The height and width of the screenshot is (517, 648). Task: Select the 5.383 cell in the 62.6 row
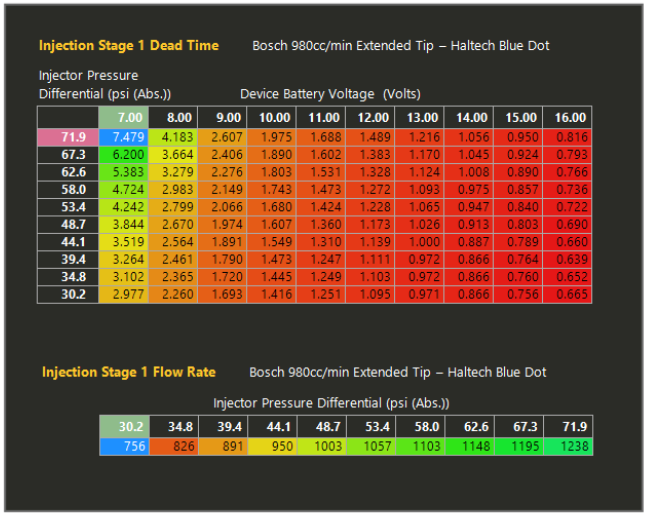(124, 172)
